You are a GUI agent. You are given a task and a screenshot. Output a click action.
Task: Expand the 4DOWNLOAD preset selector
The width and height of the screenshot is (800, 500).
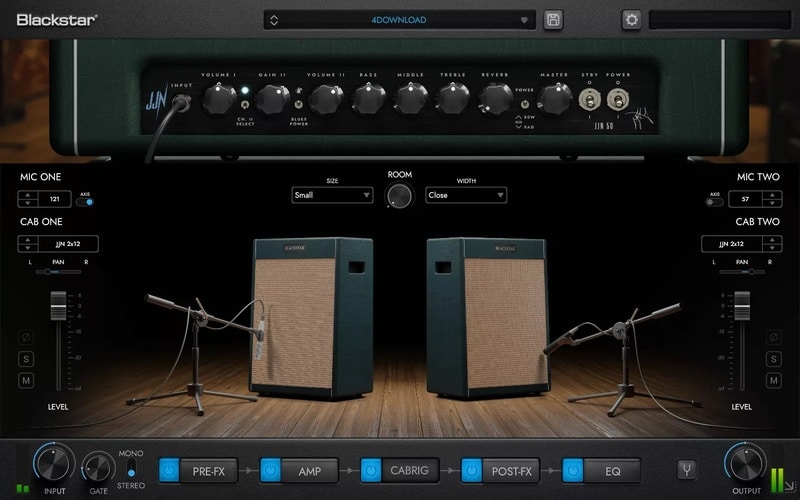click(398, 20)
